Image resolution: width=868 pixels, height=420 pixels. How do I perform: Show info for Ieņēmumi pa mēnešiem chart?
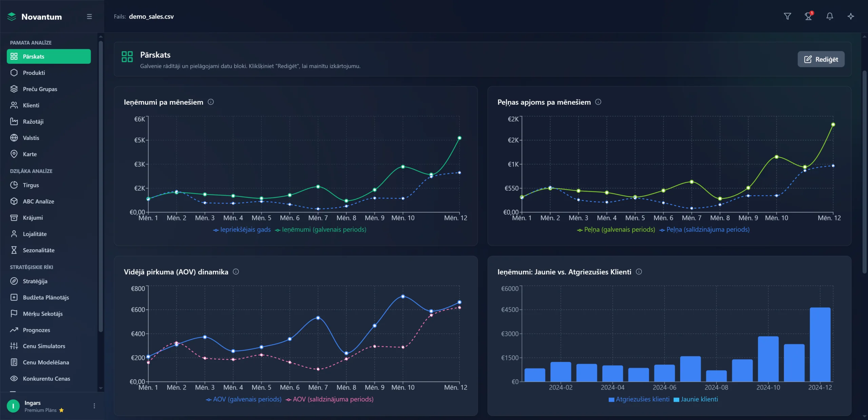211,102
